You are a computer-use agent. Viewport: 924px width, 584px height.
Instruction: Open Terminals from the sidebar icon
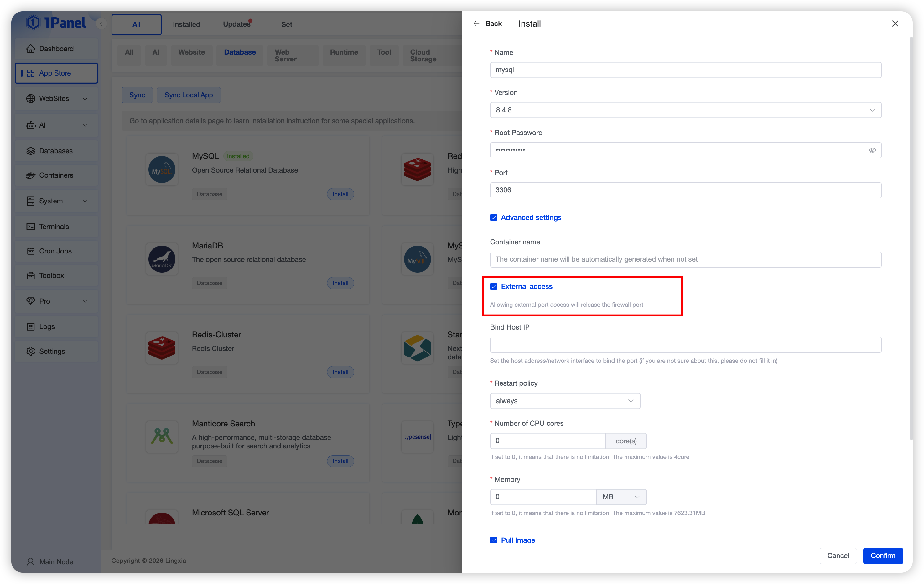(31, 227)
